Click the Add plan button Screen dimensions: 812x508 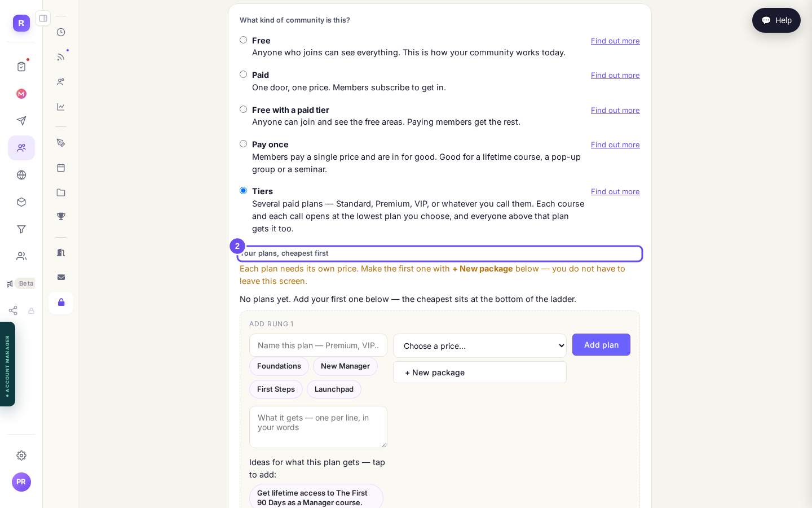(x=601, y=345)
